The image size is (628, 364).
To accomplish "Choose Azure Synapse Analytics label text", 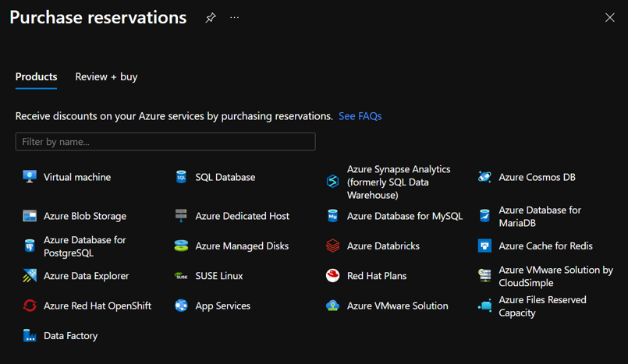I will (x=399, y=182).
